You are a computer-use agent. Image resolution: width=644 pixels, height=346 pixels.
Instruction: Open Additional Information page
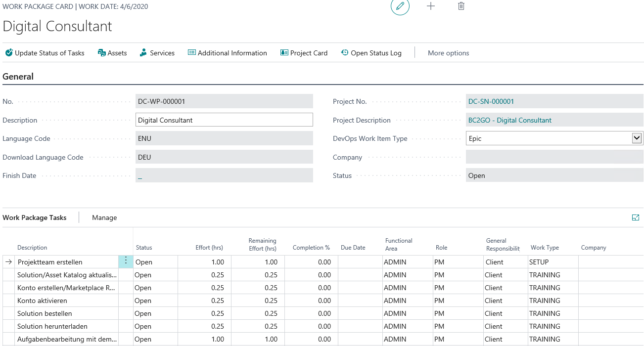click(x=228, y=53)
